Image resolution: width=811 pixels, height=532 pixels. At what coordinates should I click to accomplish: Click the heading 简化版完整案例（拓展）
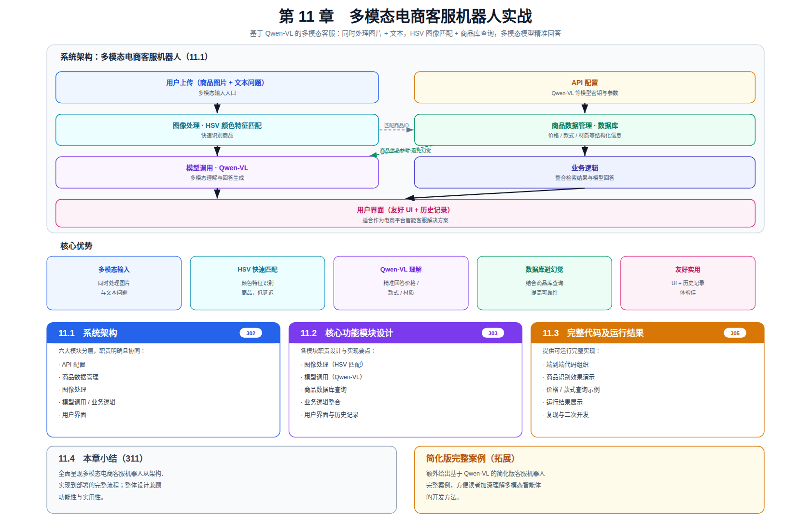(x=471, y=459)
